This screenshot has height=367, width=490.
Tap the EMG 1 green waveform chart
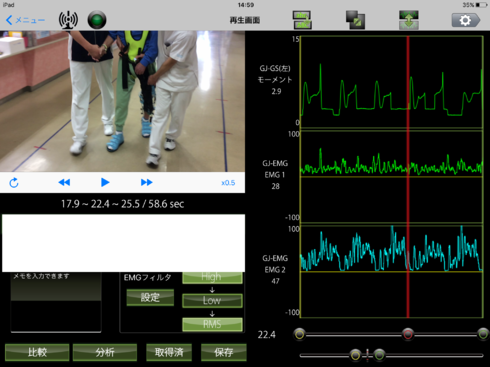tap(392, 176)
